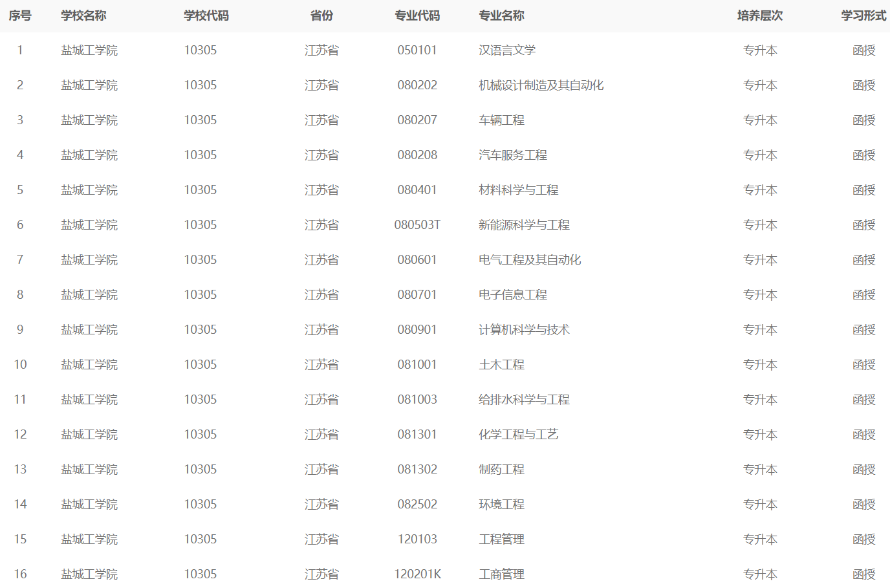Click the 培养层次 column header

pyautogui.click(x=760, y=16)
